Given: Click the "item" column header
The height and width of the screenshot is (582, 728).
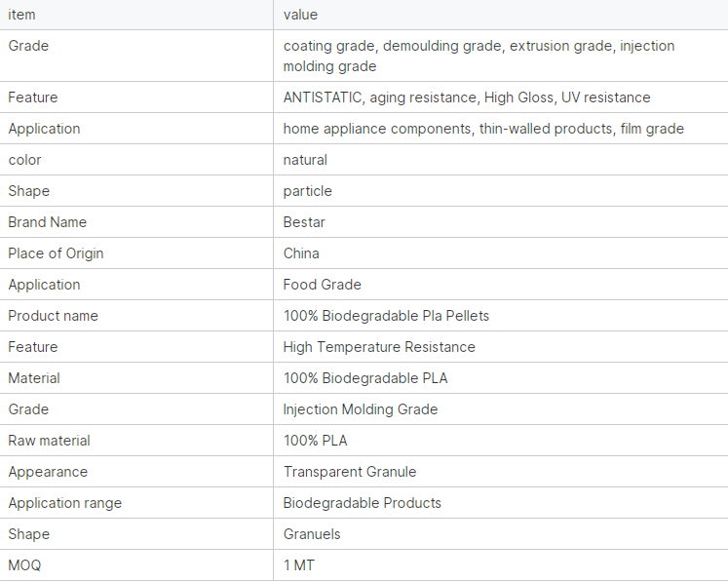Looking at the screenshot, I should tap(22, 15).
